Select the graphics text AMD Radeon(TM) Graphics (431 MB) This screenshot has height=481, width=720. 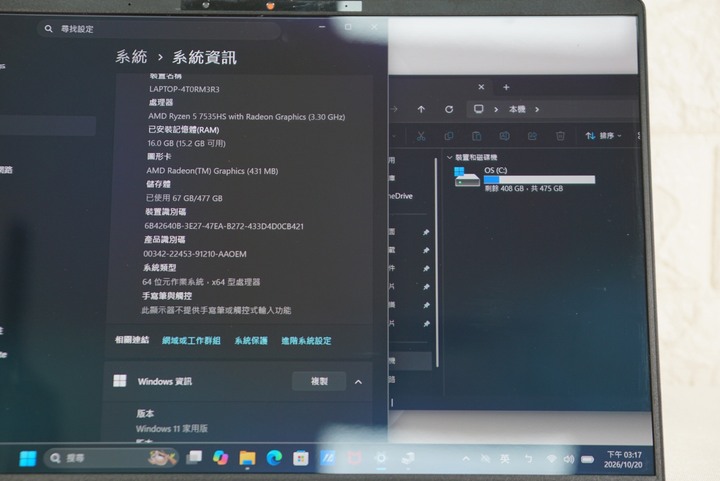click(x=212, y=171)
